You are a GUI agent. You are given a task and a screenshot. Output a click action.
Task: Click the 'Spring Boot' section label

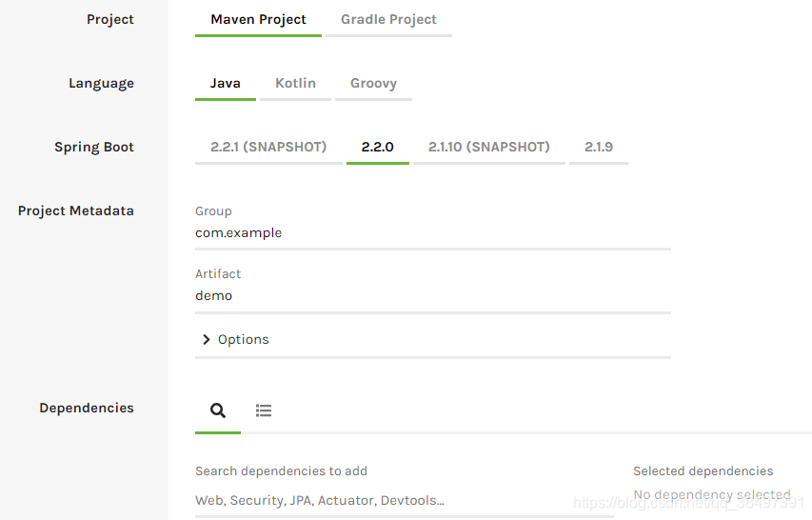pyautogui.click(x=94, y=147)
